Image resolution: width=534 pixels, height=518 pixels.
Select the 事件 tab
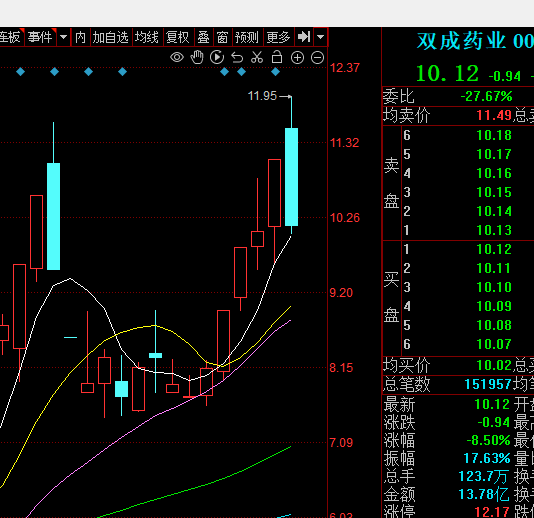point(40,37)
